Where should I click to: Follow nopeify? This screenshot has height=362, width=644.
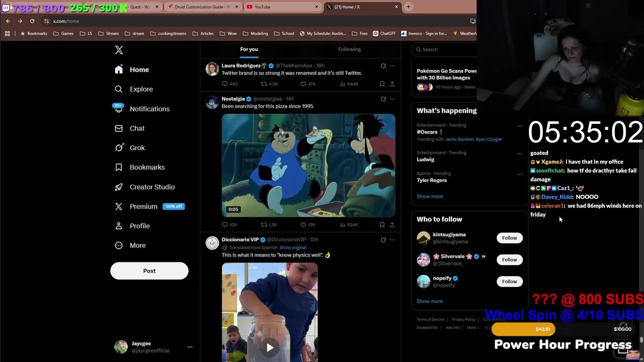pos(509,282)
